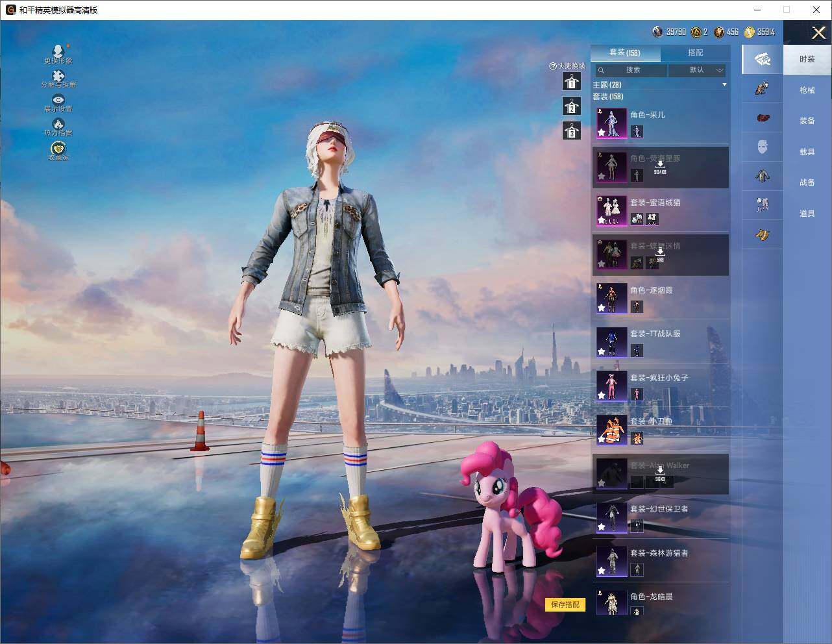Select the 套装-小丑鱼 outfit thumbnail
The image size is (832, 644).
[x=612, y=430]
